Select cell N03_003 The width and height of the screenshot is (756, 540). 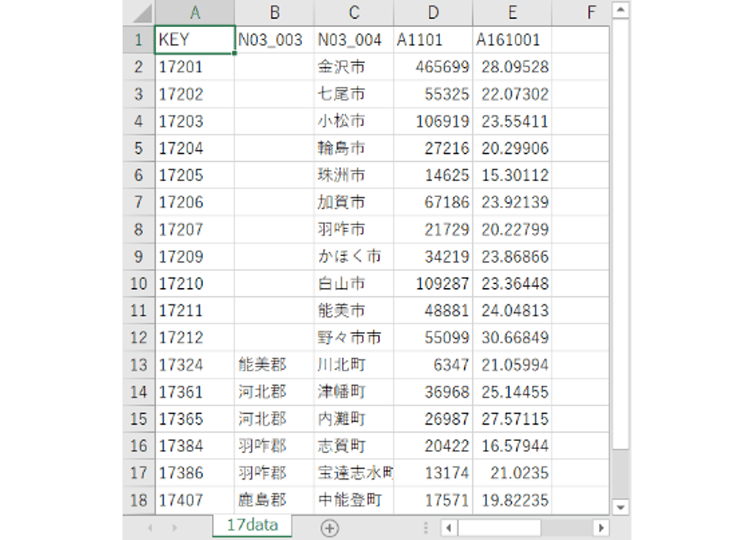(x=274, y=39)
